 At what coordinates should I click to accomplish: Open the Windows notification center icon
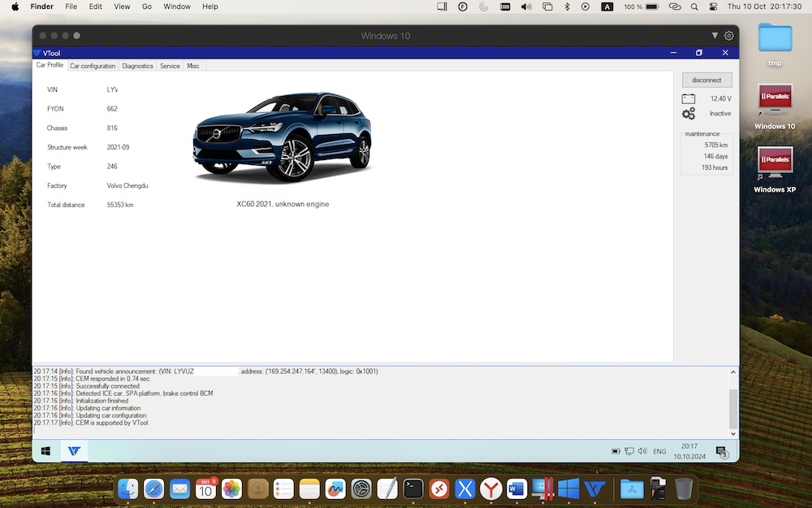point(721,452)
